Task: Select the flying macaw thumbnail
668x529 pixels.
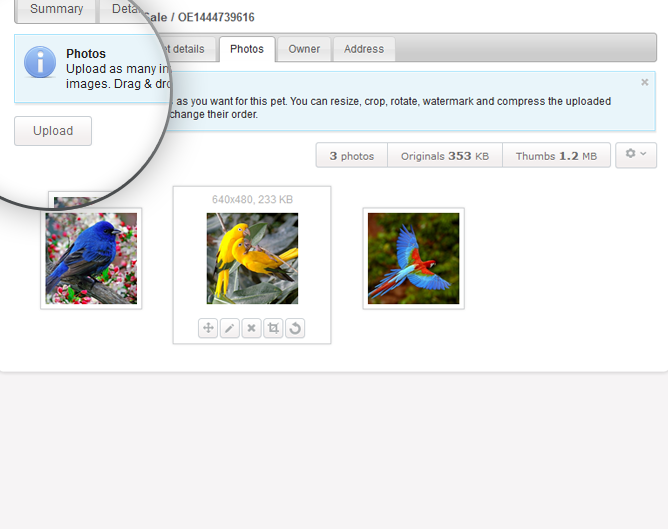Action: point(414,259)
